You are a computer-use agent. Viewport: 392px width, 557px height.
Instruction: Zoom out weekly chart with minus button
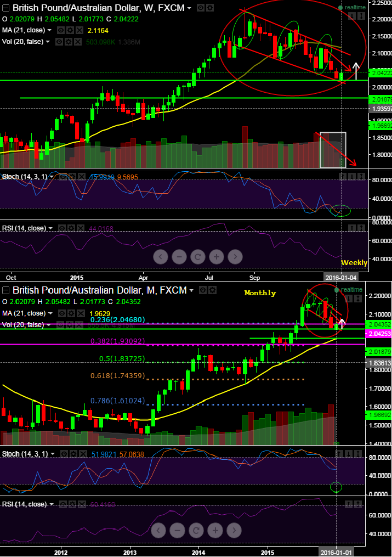[179, 256]
